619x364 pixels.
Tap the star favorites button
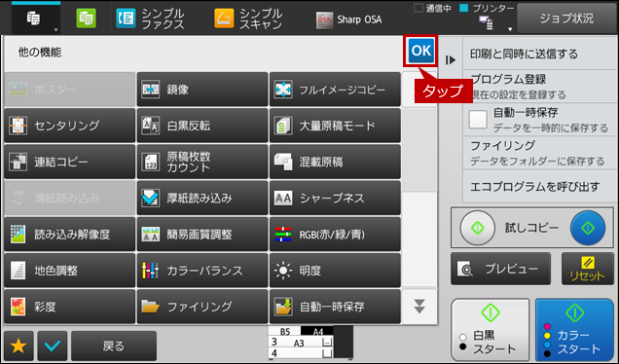(18, 346)
